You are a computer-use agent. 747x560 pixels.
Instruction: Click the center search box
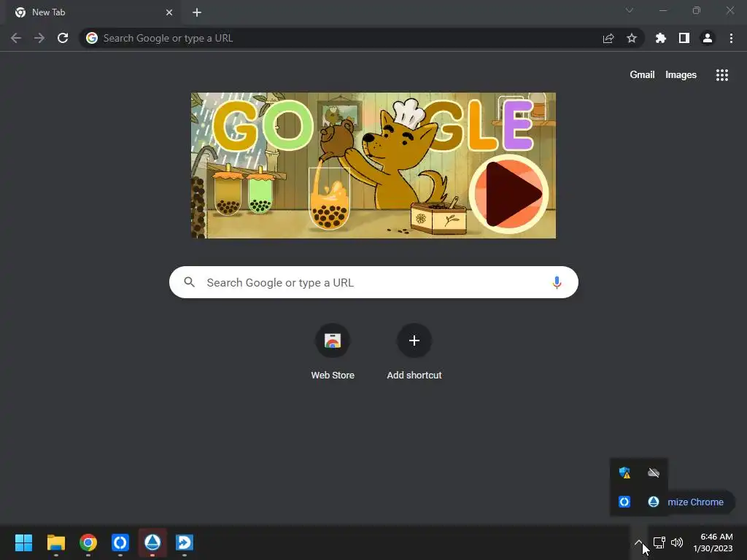pyautogui.click(x=373, y=282)
